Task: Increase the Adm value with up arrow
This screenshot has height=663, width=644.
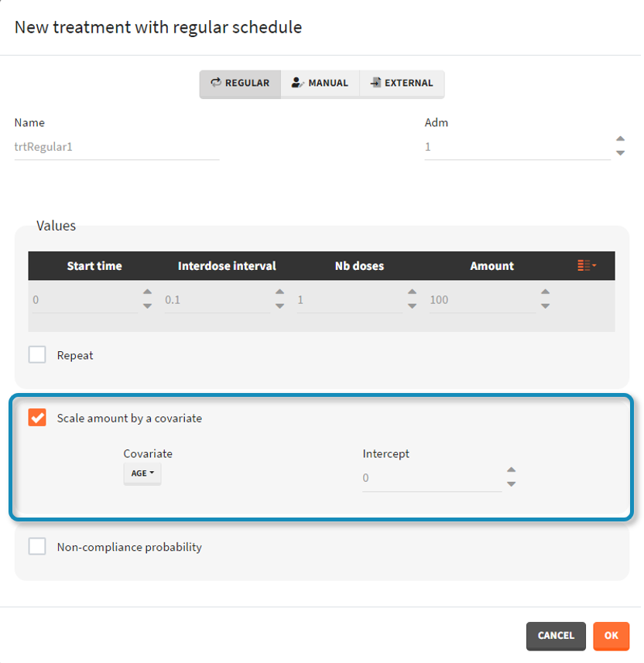Action: point(620,140)
